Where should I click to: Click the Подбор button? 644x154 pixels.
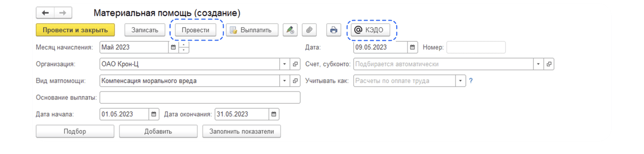tap(75, 131)
